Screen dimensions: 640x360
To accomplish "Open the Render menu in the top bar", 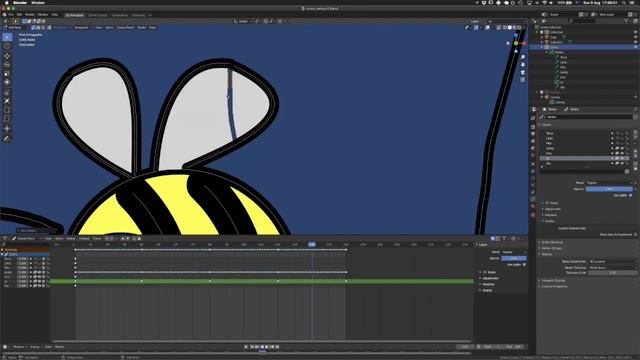I will click(30, 15).
